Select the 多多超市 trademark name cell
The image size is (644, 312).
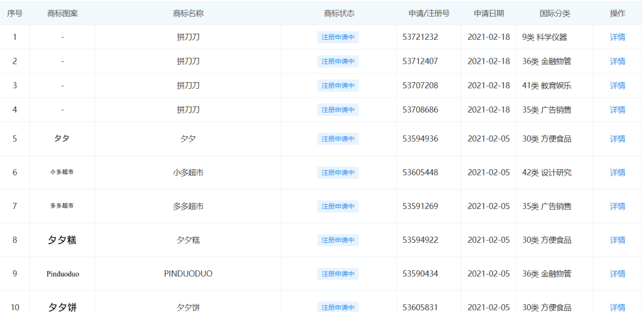tap(188, 206)
